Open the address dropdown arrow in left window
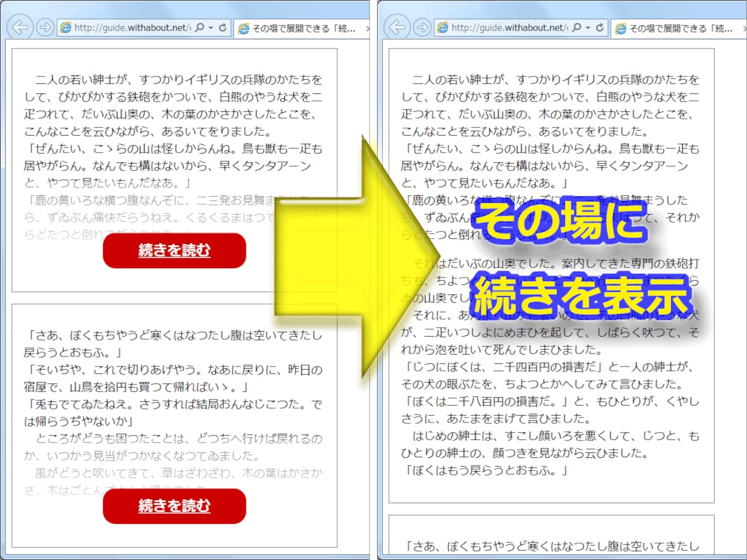747x560 pixels. pos(211,28)
